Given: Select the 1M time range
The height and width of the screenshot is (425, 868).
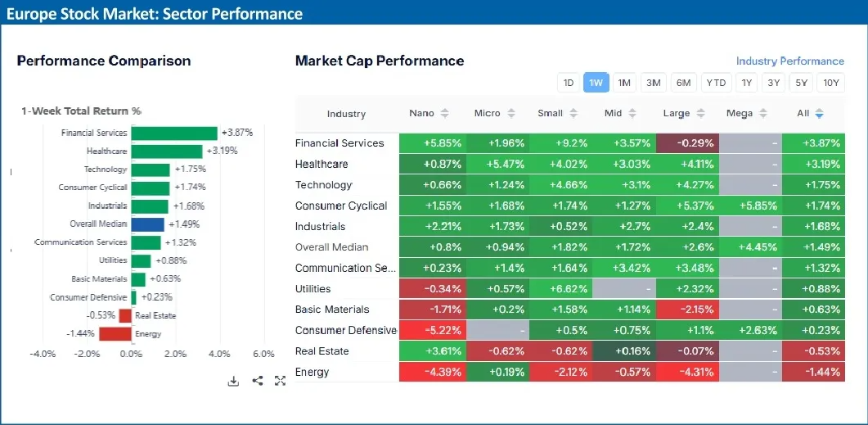Looking at the screenshot, I should coord(624,83).
